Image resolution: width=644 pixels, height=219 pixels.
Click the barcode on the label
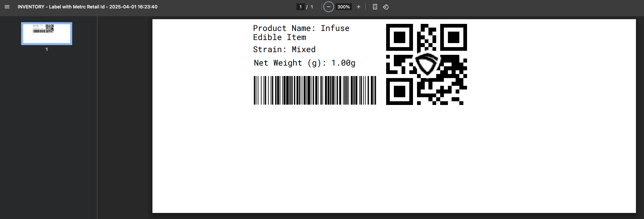click(315, 90)
